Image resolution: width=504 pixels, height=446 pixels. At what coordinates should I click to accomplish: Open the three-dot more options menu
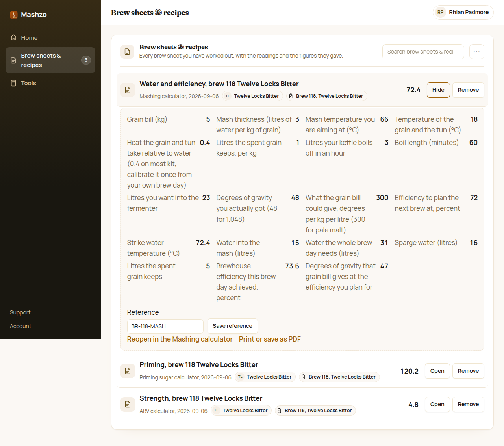tap(476, 52)
